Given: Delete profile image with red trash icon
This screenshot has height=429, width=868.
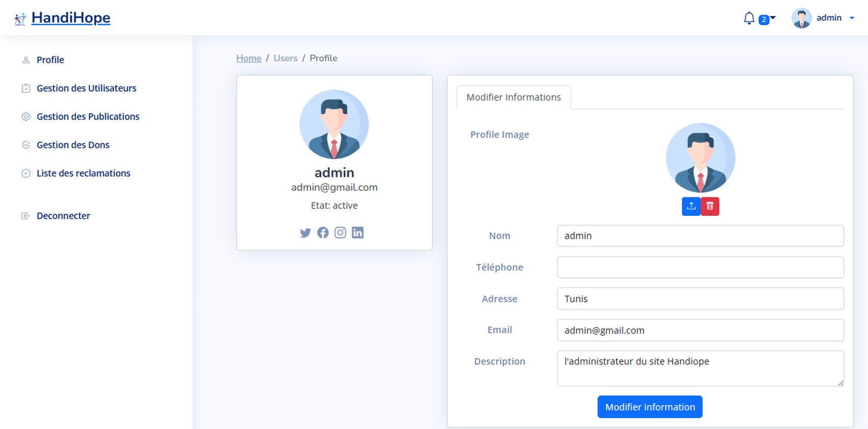Looking at the screenshot, I should (x=710, y=206).
